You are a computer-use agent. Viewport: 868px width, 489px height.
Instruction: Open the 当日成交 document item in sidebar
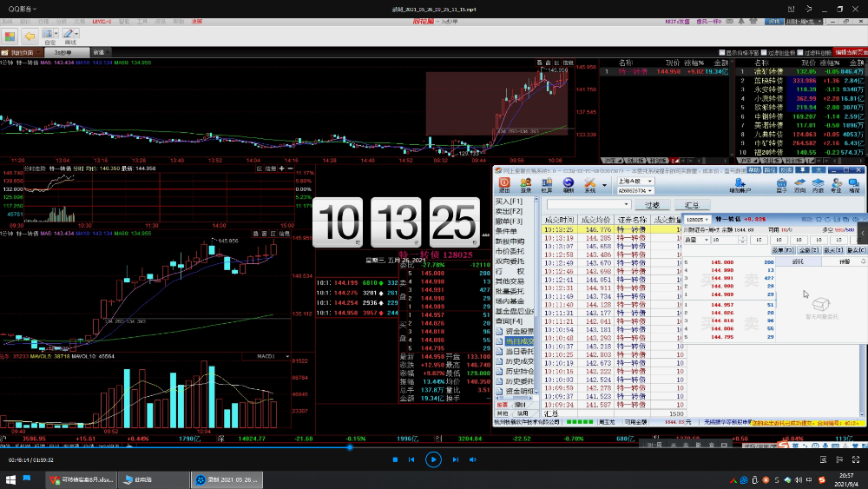pos(515,341)
